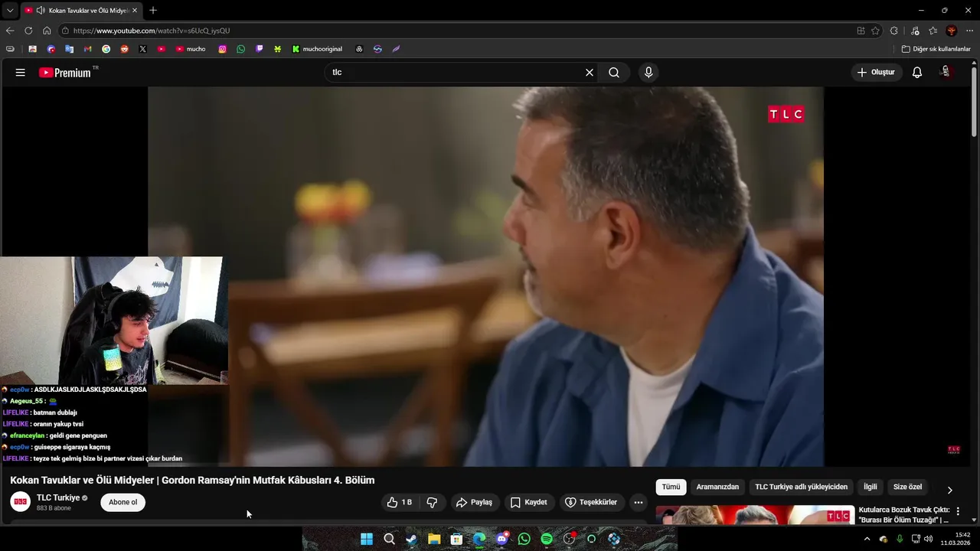Pause the video by clicking the player
The width and height of the screenshot is (980, 551).
485,275
